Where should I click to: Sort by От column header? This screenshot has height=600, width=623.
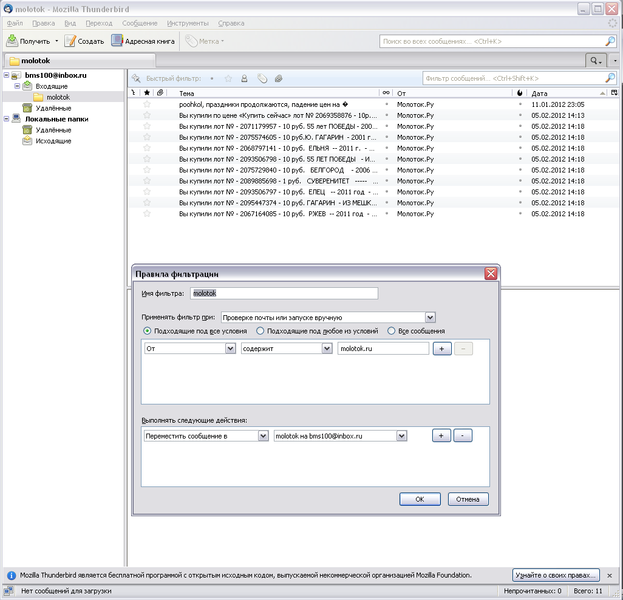pos(453,93)
